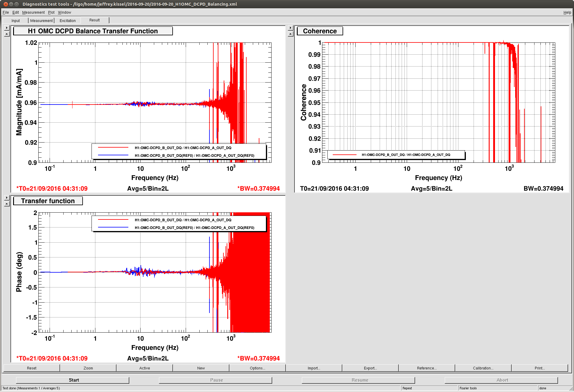This screenshot has width=574, height=392.
Task: Click the Magnitude [mA/mA] axis label
Action: (x=19, y=102)
